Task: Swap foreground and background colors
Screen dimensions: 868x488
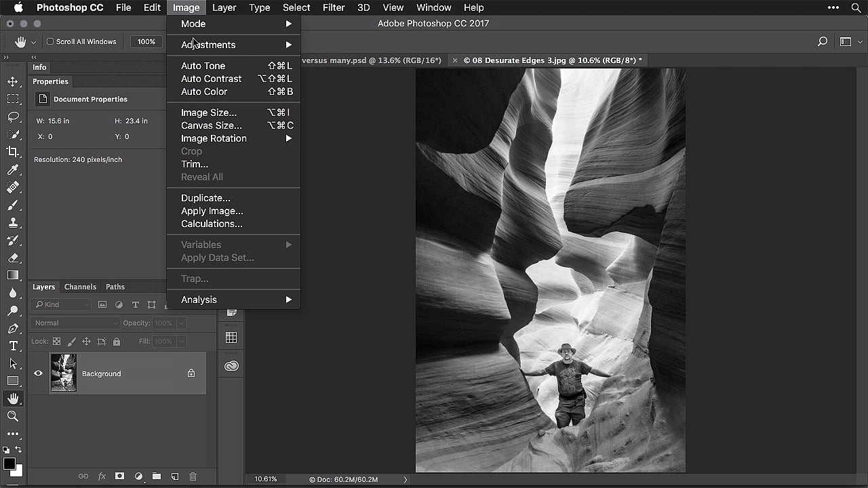Action: coord(18,449)
